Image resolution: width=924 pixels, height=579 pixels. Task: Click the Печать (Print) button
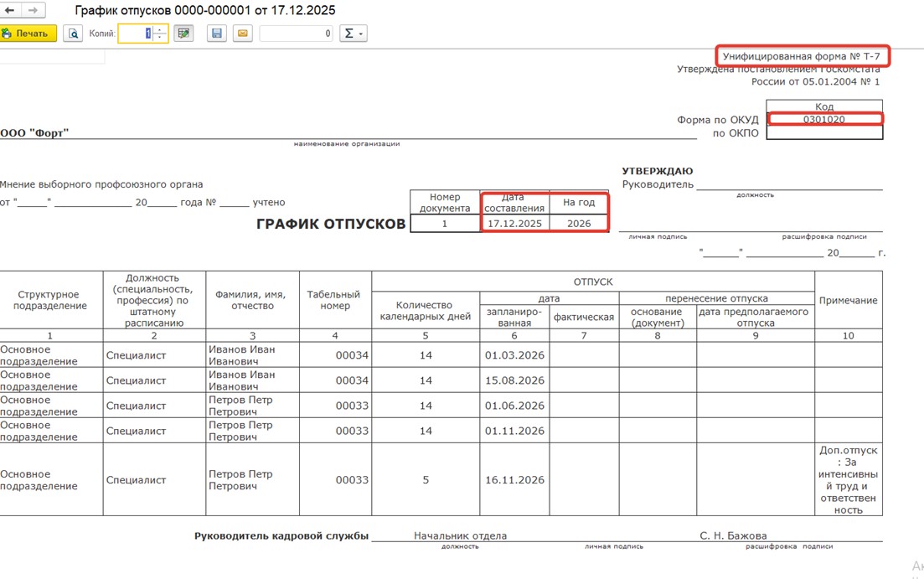[x=29, y=34]
